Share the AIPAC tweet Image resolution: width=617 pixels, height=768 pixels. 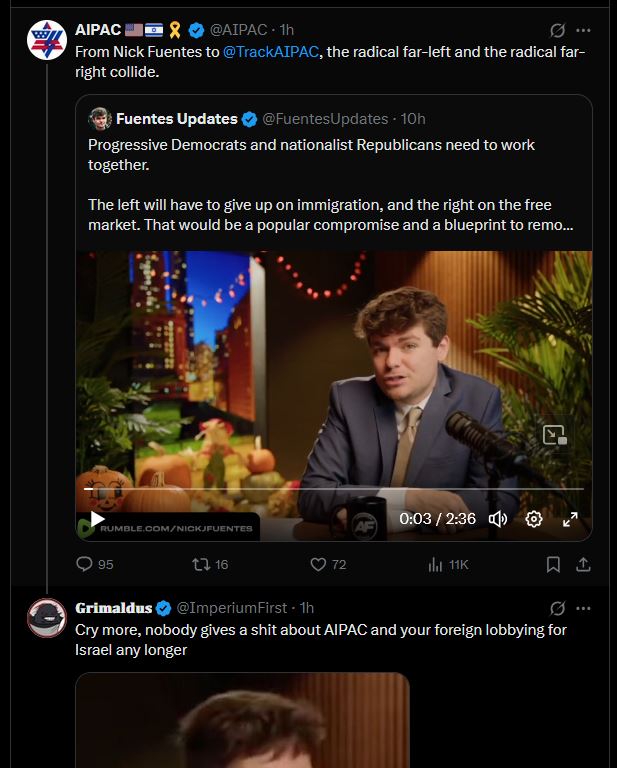coord(583,565)
